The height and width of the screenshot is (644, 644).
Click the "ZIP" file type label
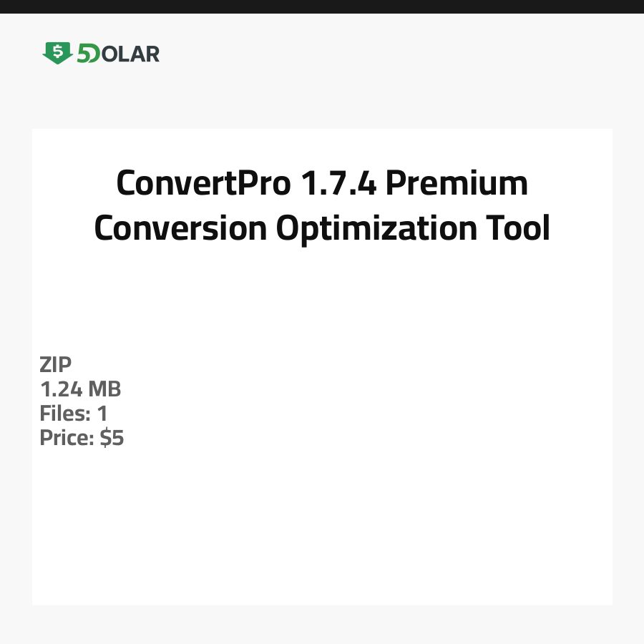56,365
